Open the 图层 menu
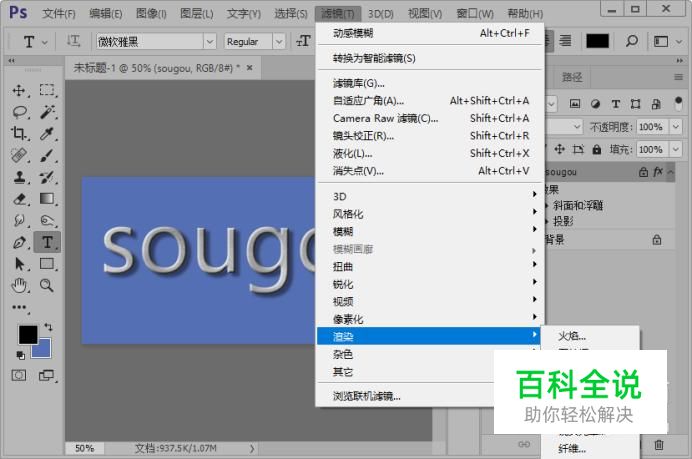Viewport: 692px width, 459px height. [196, 14]
